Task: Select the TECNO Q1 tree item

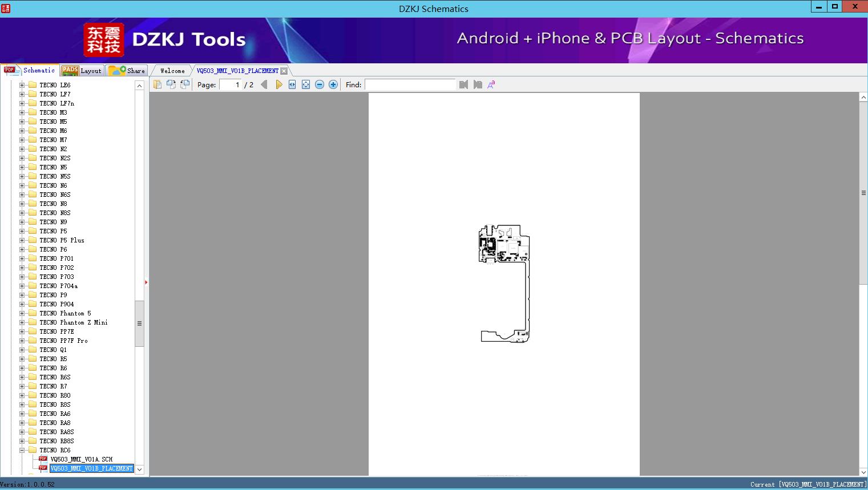Action: coord(53,350)
